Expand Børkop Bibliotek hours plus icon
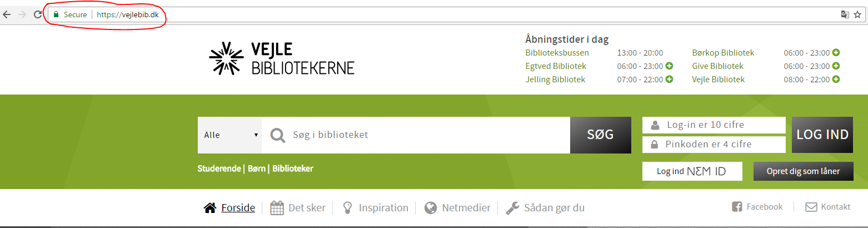Viewport: 868px width, 228px height. coord(836,53)
